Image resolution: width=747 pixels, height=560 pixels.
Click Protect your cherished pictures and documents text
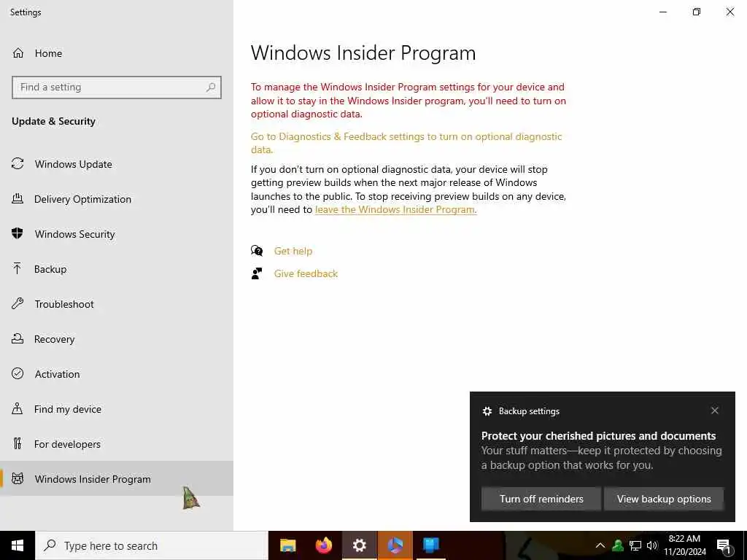[x=598, y=436]
